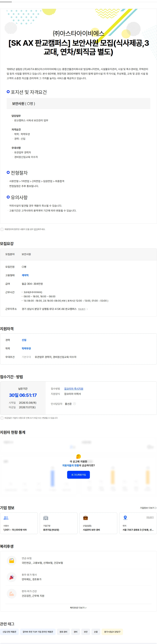
Task: Click the info icon beside 마감일은 기업의 사정
Action: click(2, 418)
